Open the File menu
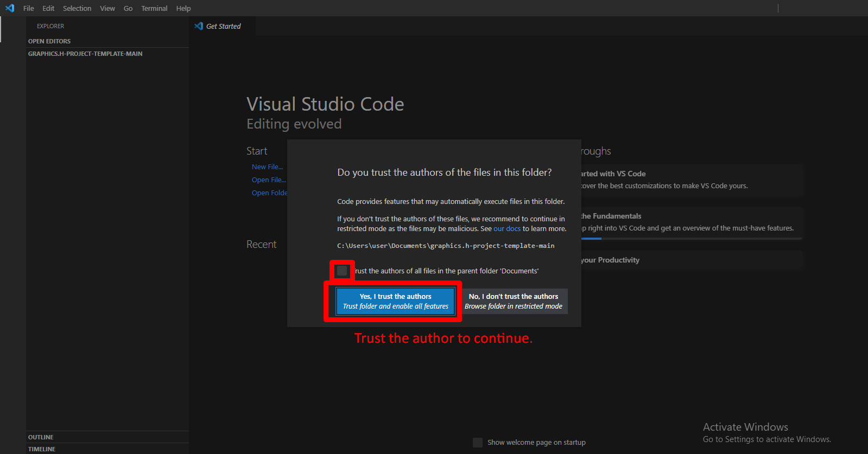868x454 pixels. [29, 8]
